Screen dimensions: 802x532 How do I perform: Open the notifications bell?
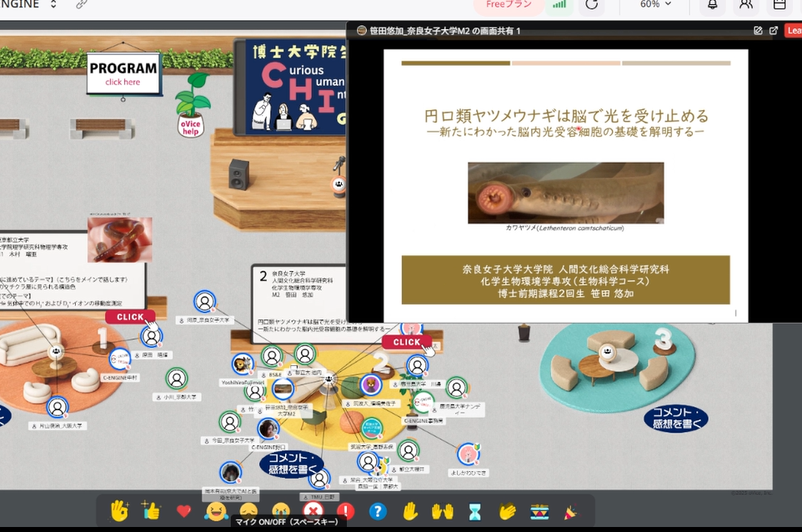click(712, 5)
